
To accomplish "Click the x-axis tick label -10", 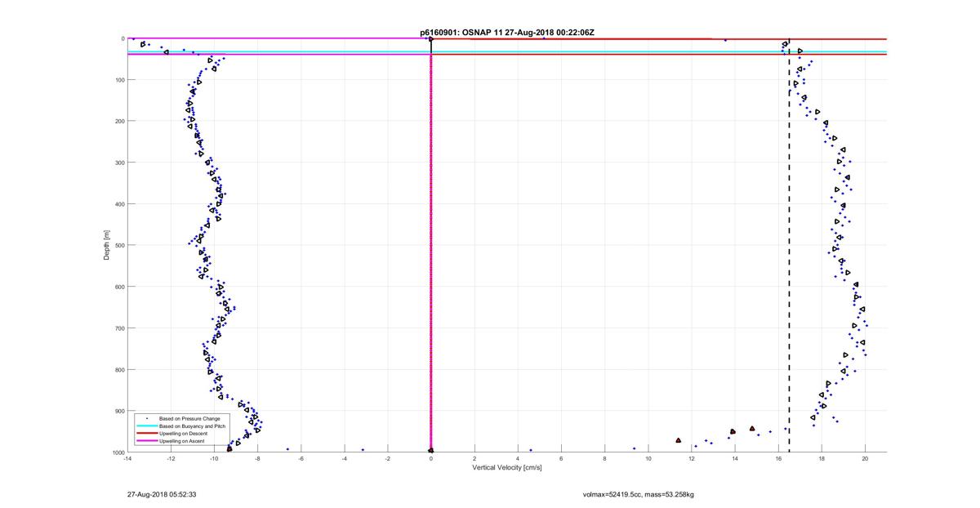I will [x=214, y=459].
